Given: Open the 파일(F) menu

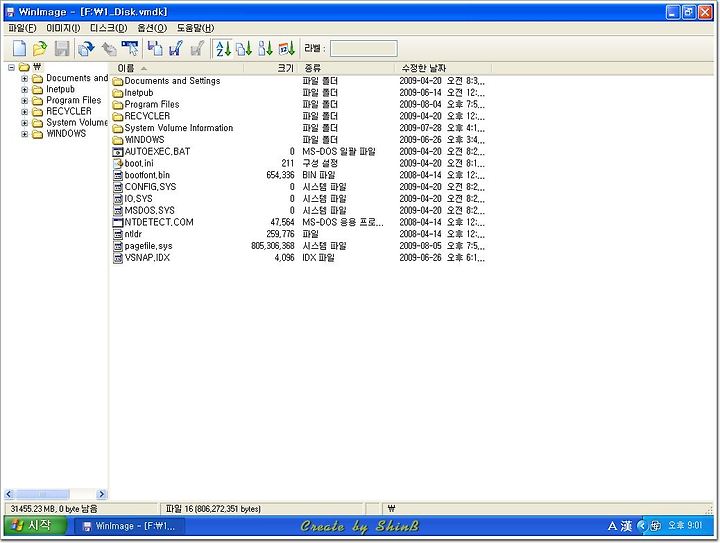Looking at the screenshot, I should click(x=22, y=28).
